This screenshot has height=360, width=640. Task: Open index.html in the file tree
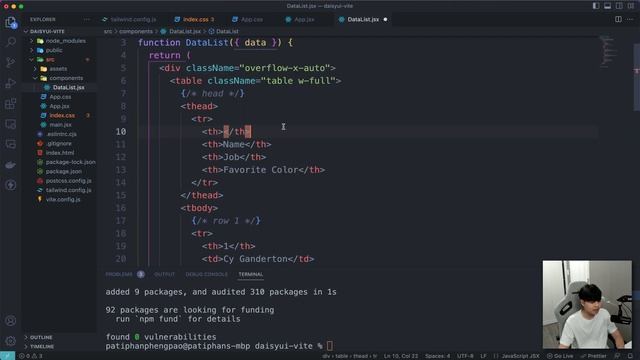click(60, 153)
